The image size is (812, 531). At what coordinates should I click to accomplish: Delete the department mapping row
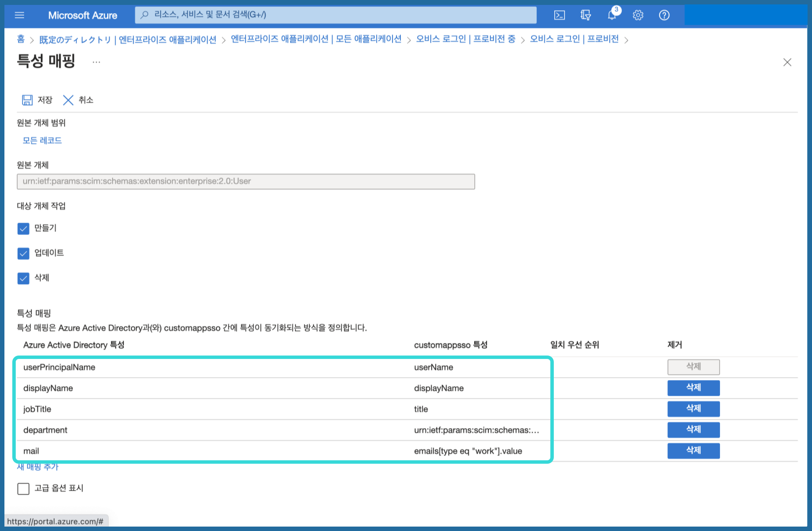point(693,430)
